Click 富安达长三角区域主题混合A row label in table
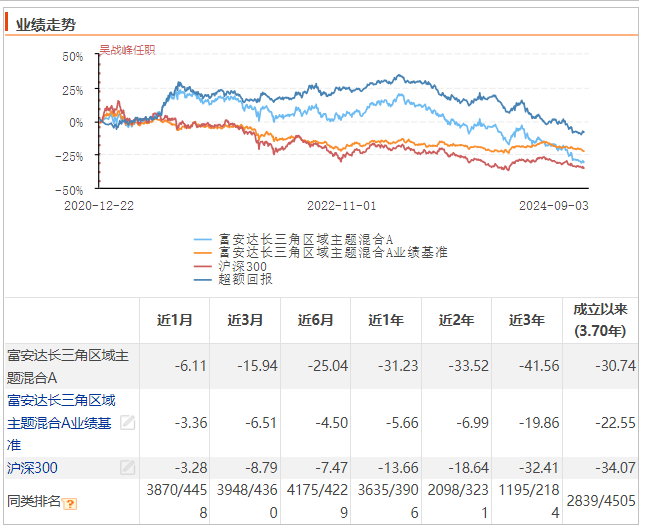647x529 pixels. tap(67, 365)
